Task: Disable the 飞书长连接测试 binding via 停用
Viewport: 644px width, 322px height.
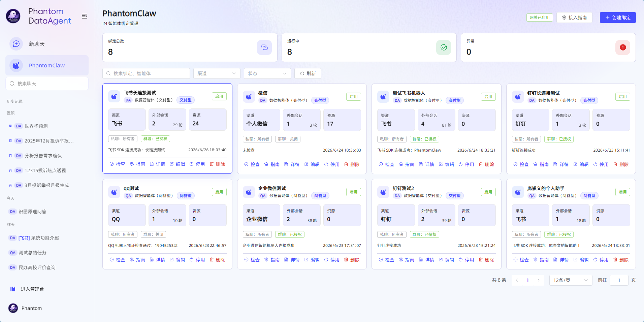Action: point(197,164)
